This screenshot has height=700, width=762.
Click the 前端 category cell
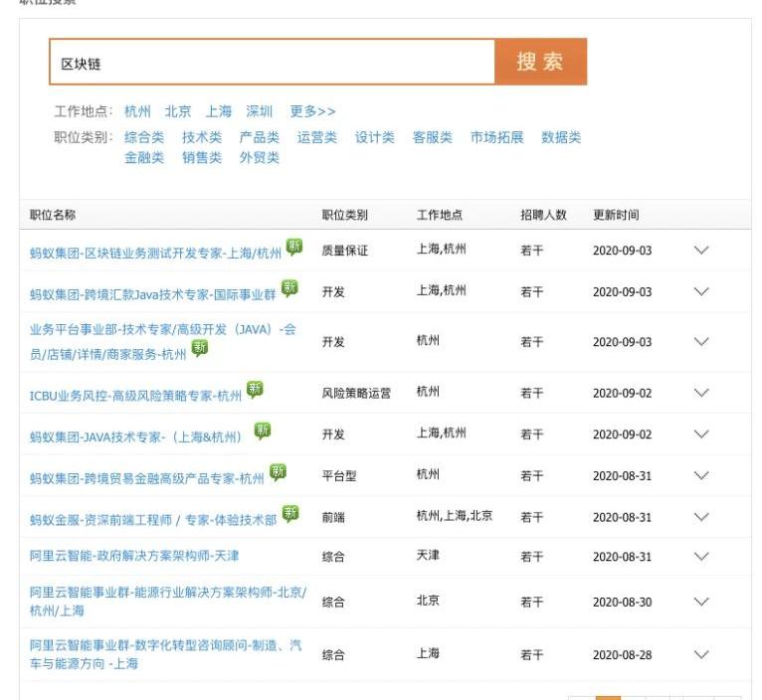pos(333,517)
